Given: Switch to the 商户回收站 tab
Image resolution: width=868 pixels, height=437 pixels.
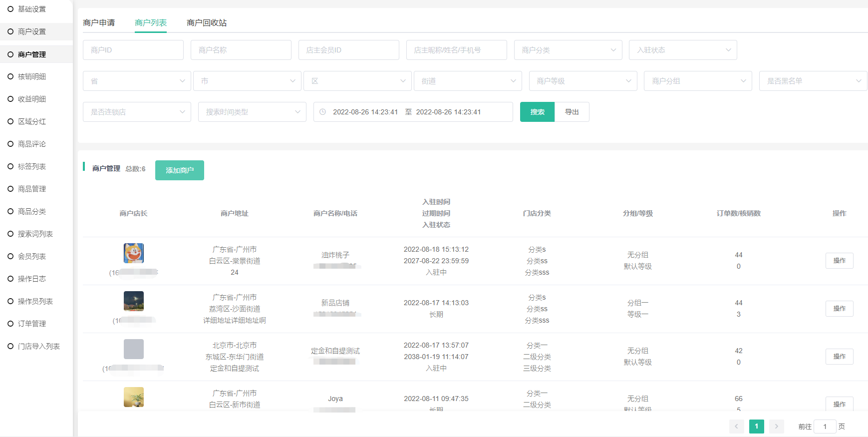Looking at the screenshot, I should 207,23.
